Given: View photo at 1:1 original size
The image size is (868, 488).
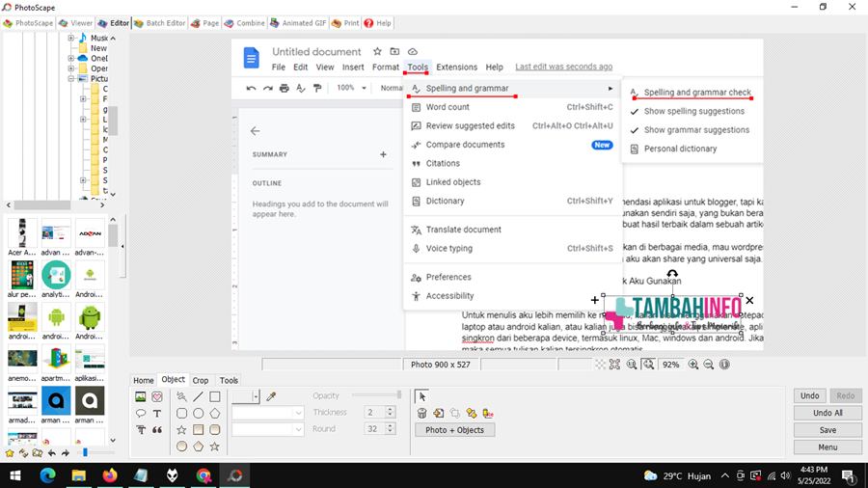Looking at the screenshot, I should (632, 364).
